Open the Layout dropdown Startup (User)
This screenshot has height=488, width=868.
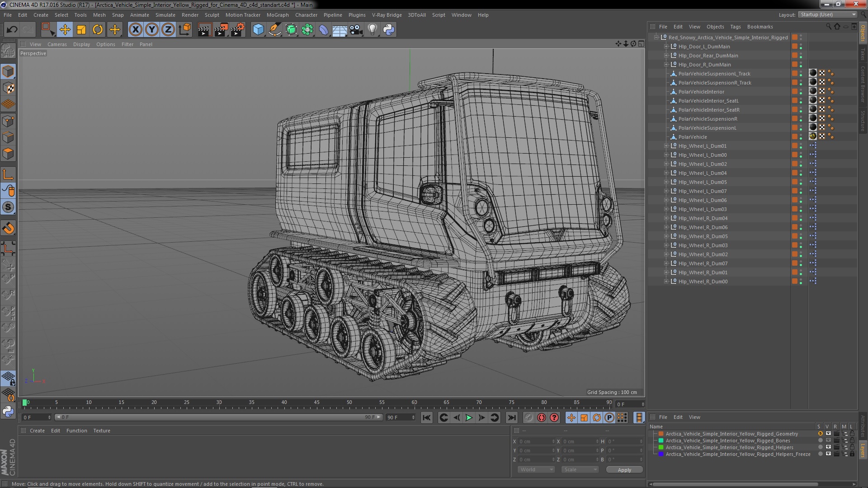pyautogui.click(x=827, y=15)
